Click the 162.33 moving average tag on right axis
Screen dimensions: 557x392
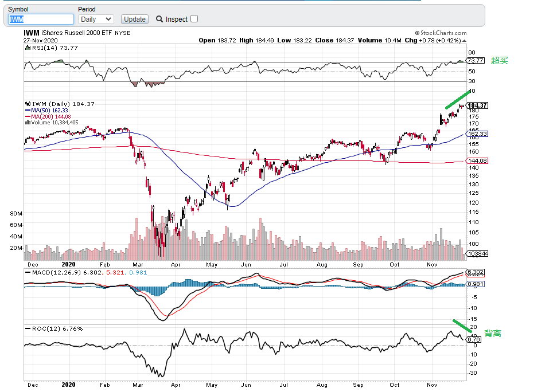477,134
